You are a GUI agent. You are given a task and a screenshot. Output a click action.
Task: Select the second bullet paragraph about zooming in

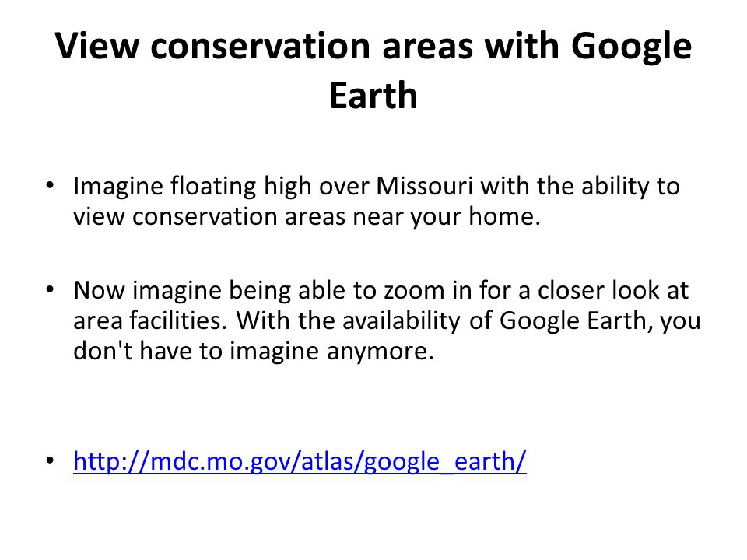point(387,320)
